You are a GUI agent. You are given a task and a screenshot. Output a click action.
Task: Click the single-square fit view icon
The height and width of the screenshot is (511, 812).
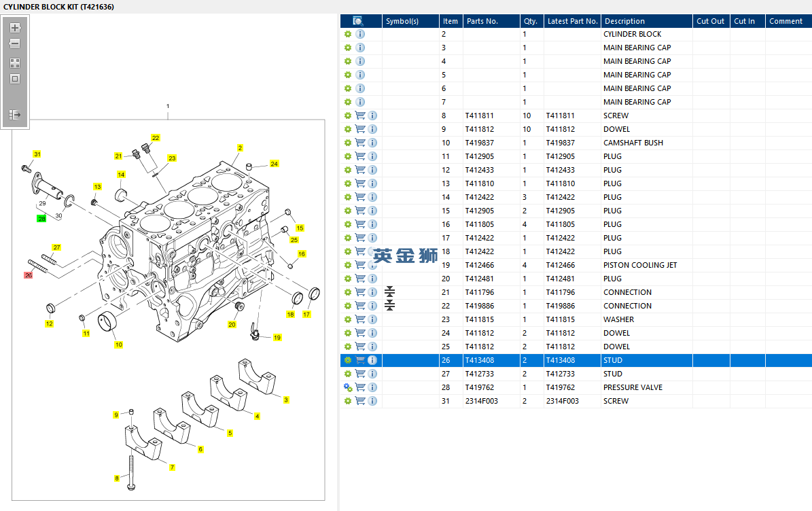pyautogui.click(x=15, y=79)
